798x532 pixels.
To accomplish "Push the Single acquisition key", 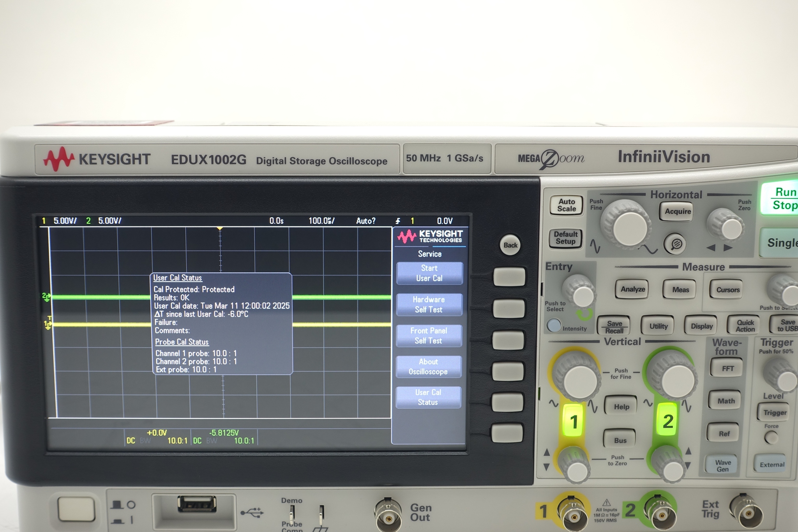I will click(x=780, y=242).
